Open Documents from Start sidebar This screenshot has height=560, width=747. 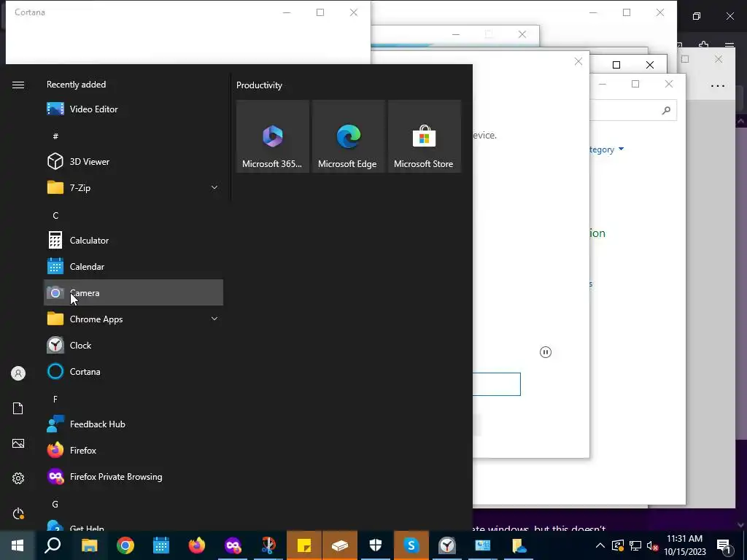(x=18, y=408)
